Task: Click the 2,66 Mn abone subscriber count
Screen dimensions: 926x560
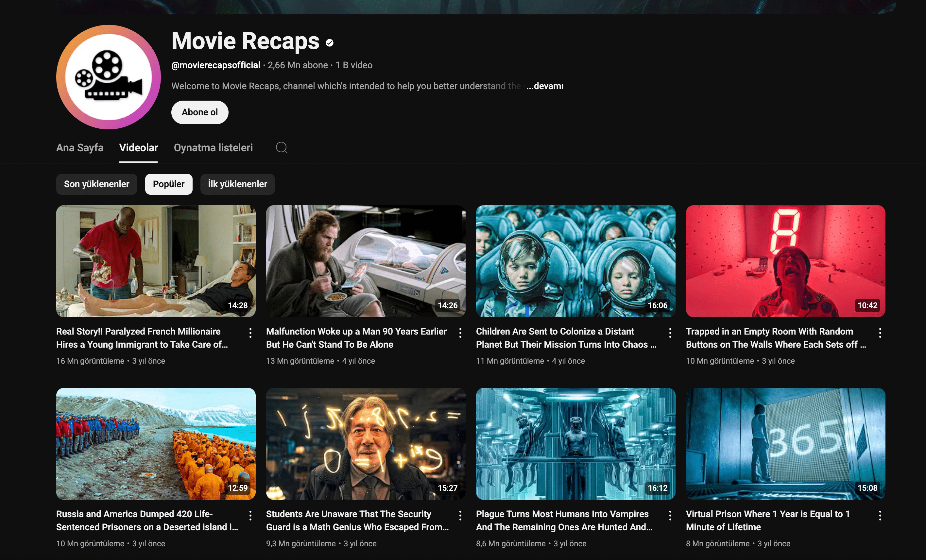Action: pyautogui.click(x=298, y=65)
